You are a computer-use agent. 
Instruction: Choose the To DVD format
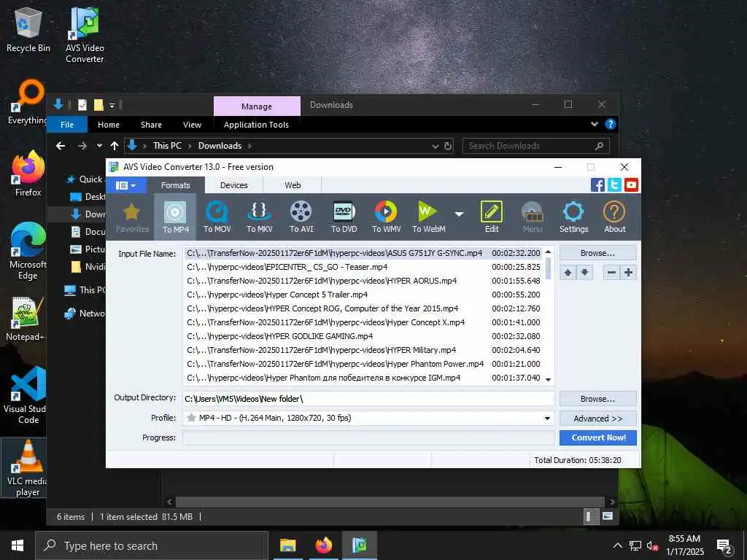344,217
